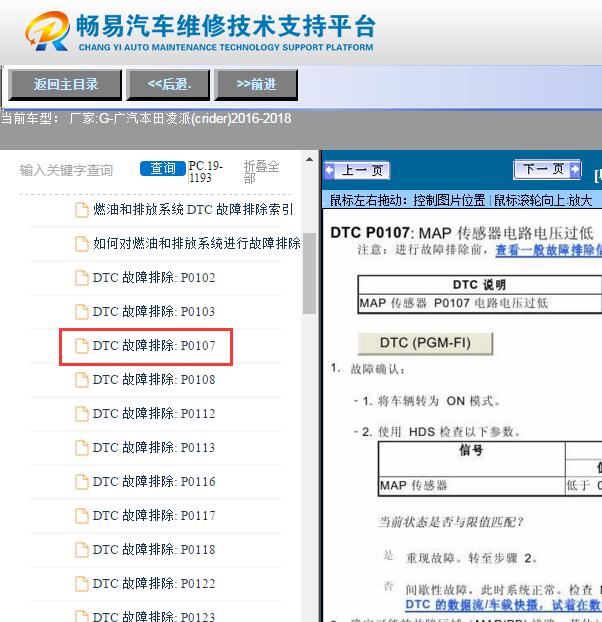Click document icon beside 如何对燃油和排放系统
This screenshot has height=622, width=602.
pyautogui.click(x=82, y=244)
